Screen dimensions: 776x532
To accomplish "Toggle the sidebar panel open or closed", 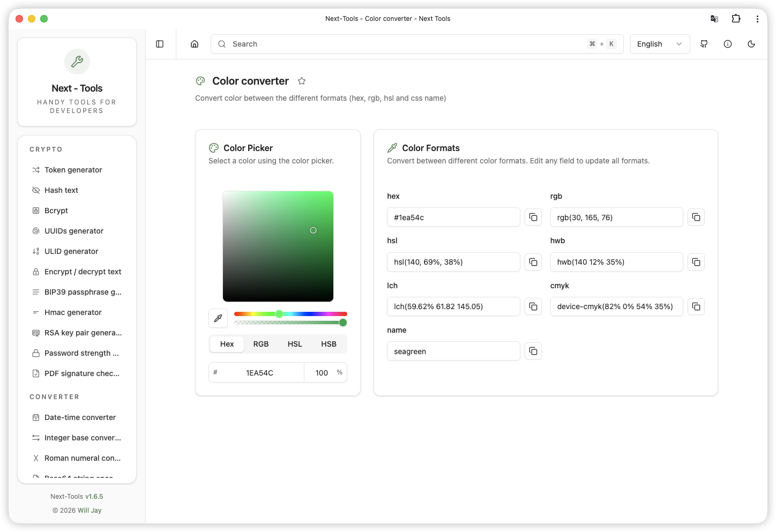I will click(x=160, y=44).
